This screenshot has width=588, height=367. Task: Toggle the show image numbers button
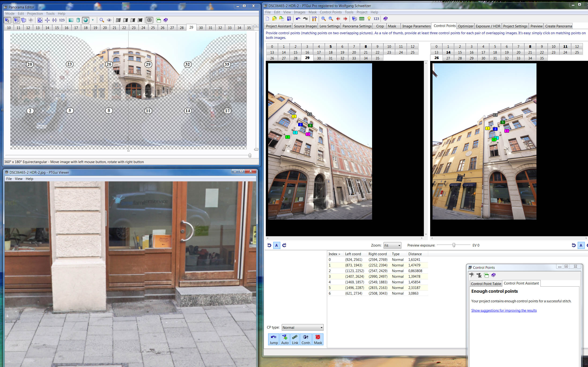pyautogui.click(x=149, y=20)
